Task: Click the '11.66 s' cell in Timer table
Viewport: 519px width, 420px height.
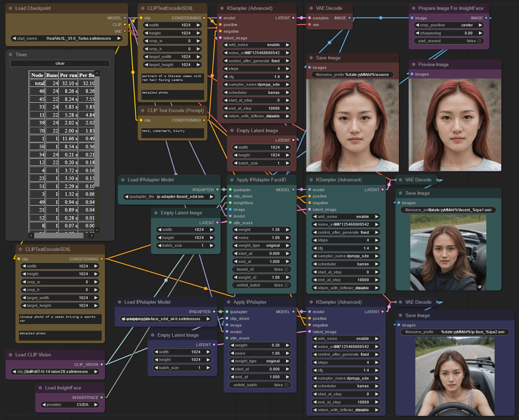Action: pos(68,138)
